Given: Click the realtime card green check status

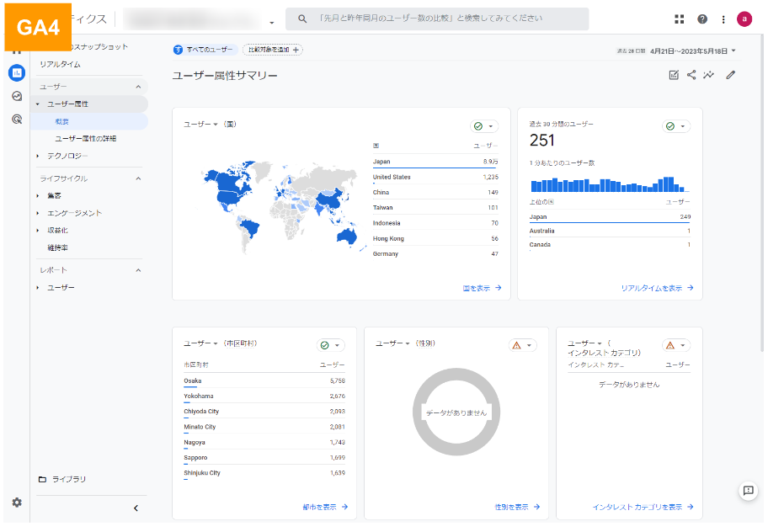Looking at the screenshot, I should coord(670,126).
